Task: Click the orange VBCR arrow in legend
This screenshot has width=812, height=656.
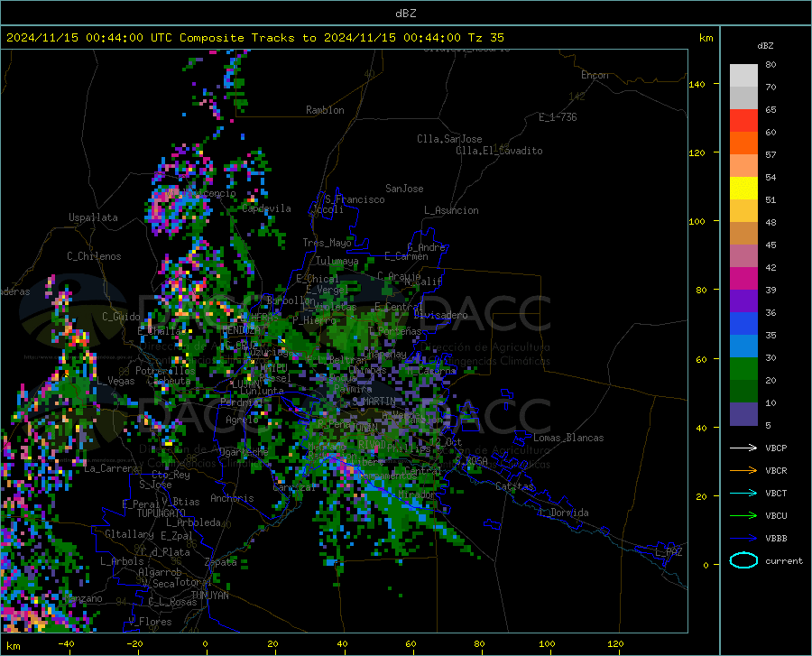Action: tap(743, 470)
